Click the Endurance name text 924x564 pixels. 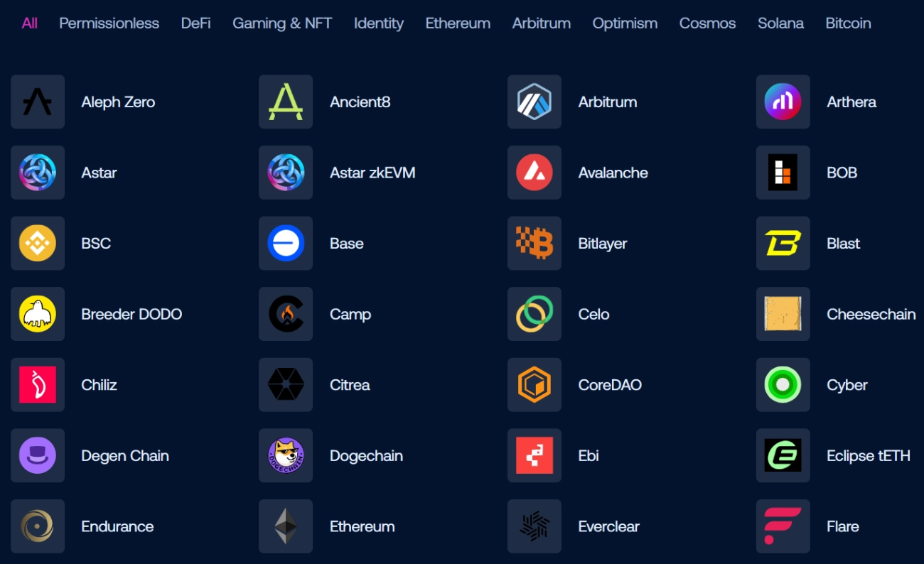[117, 526]
